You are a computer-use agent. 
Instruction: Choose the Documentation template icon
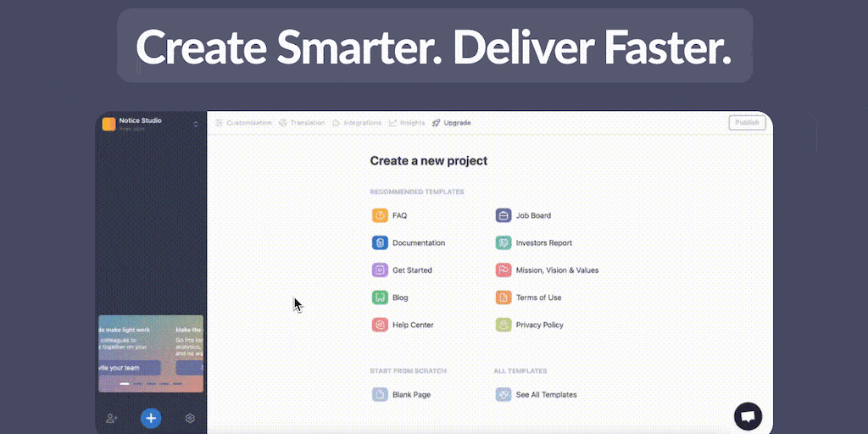tap(380, 242)
